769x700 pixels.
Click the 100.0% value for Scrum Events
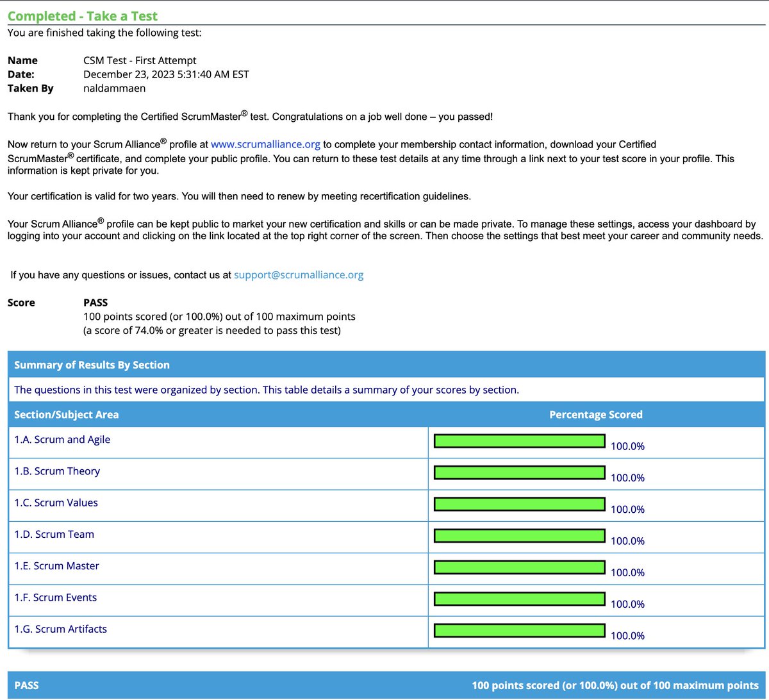coord(627,604)
